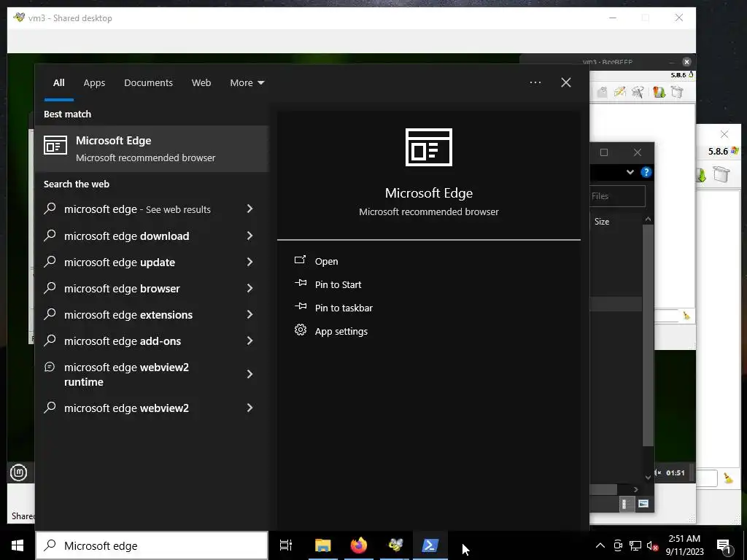Click the network tray icon

635,545
